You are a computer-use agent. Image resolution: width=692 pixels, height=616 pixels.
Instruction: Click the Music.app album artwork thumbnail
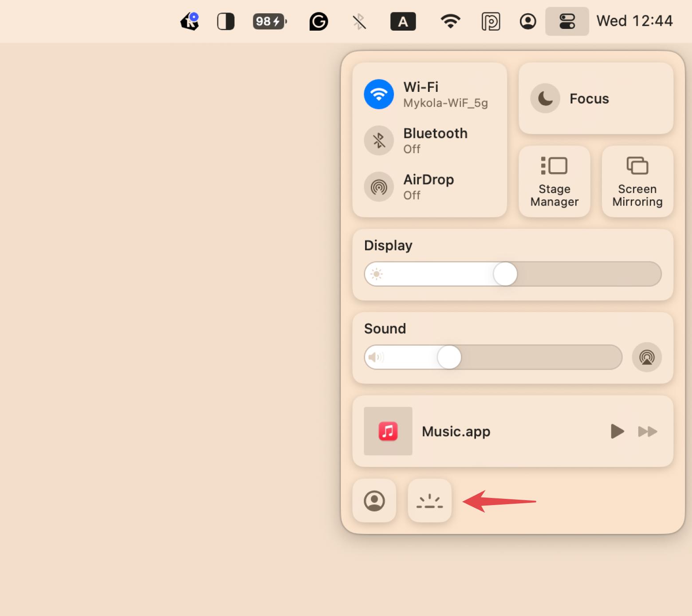click(x=388, y=431)
